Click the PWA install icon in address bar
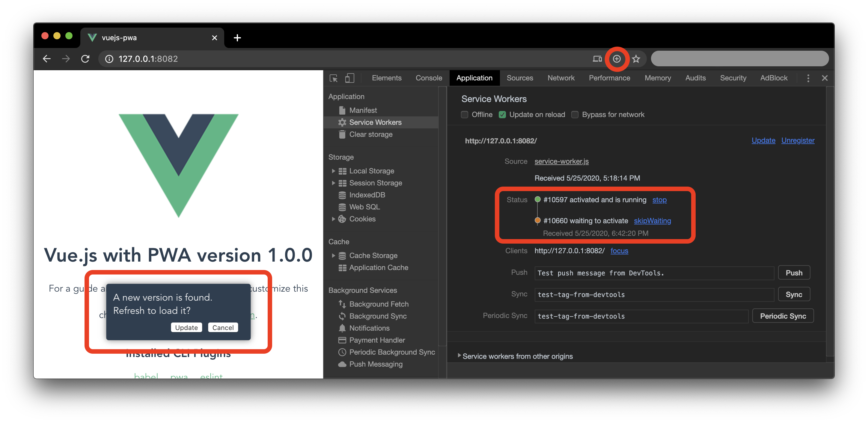This screenshot has width=868, height=423. click(x=616, y=59)
